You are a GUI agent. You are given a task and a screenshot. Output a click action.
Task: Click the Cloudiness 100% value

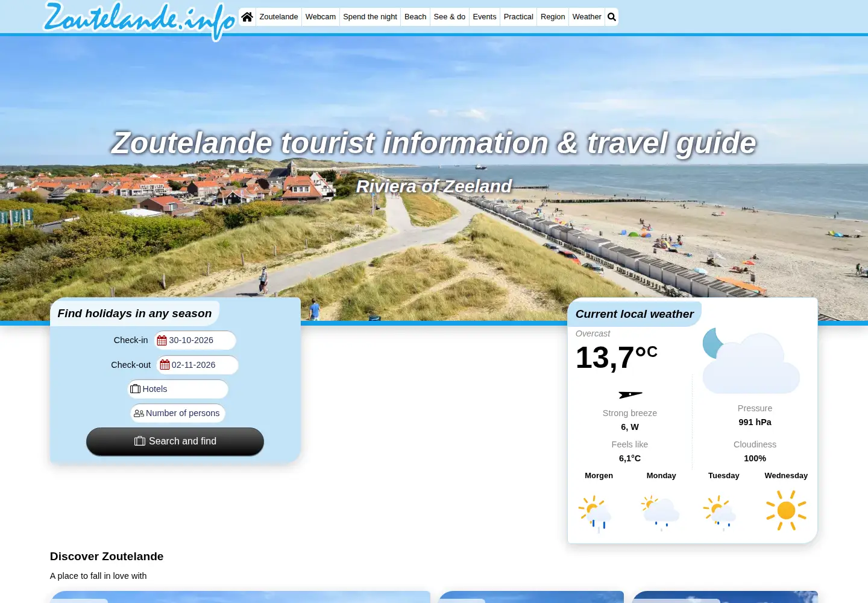click(755, 458)
